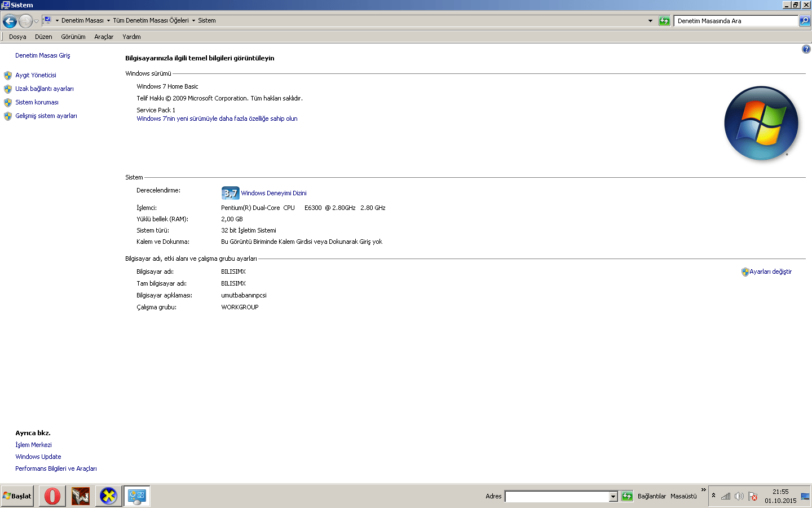Open the yellow X app on taskbar
This screenshot has height=508, width=812.
(x=108, y=496)
